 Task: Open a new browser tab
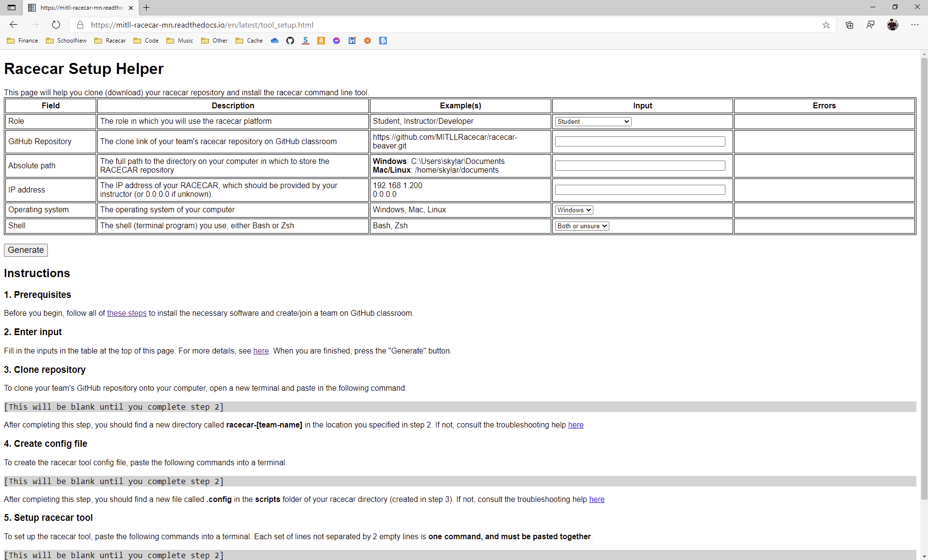[146, 7]
